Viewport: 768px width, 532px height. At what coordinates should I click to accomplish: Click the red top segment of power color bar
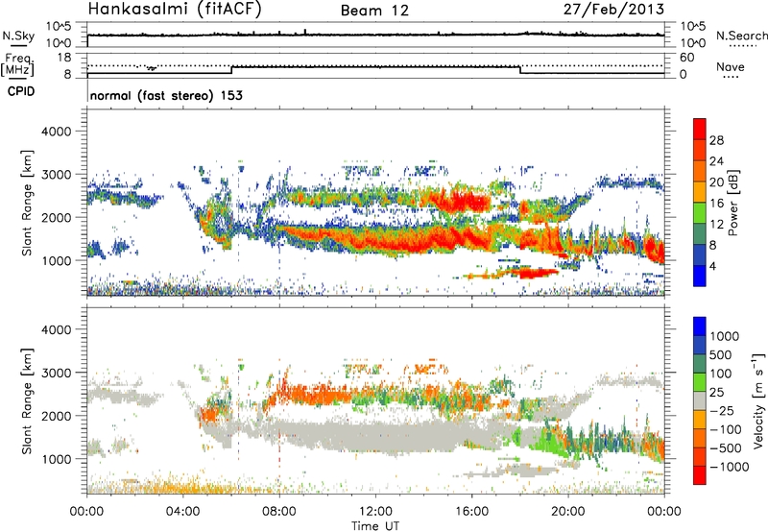pos(700,130)
